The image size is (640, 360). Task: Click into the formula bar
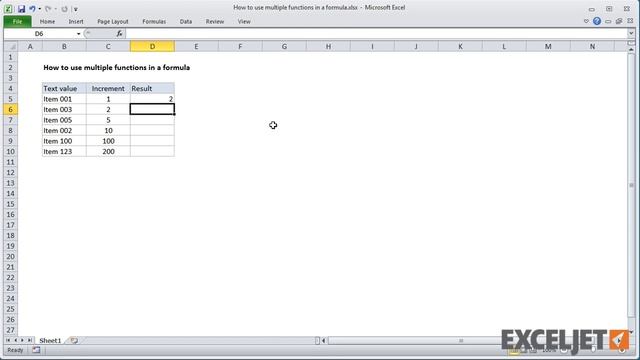point(376,33)
